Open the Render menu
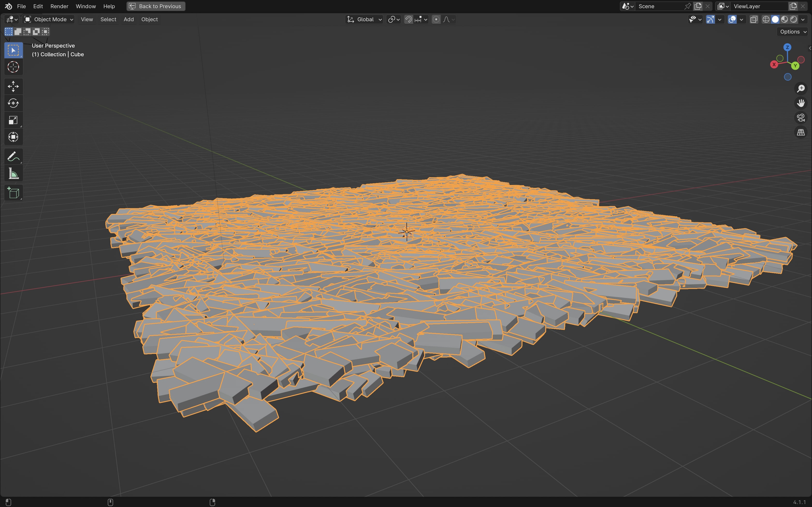The width and height of the screenshot is (812, 507). (59, 6)
